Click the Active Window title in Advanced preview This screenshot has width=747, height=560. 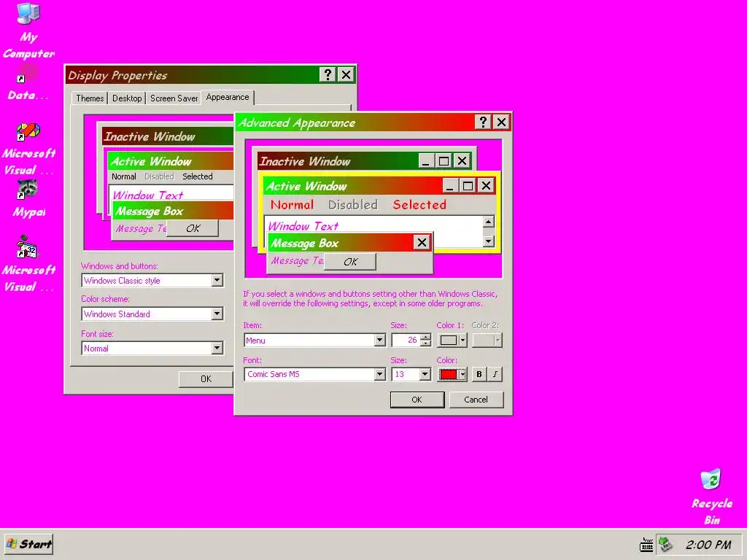[x=306, y=186]
